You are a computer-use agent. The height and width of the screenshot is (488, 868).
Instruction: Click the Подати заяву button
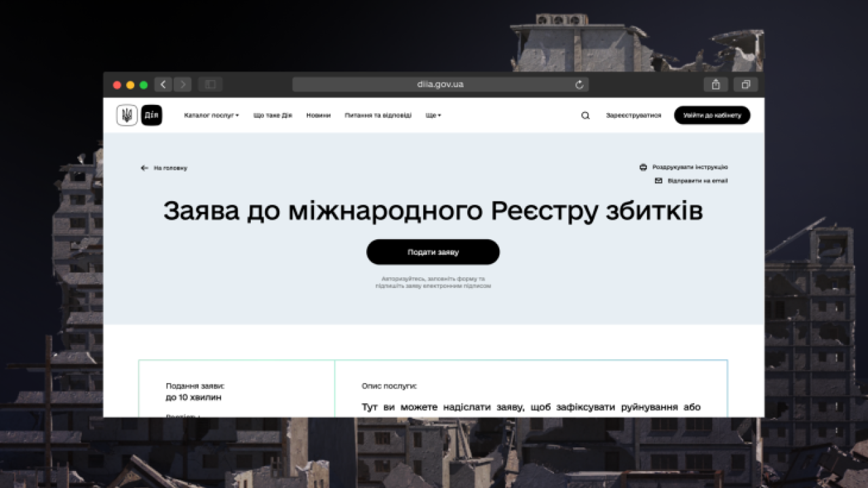(433, 252)
